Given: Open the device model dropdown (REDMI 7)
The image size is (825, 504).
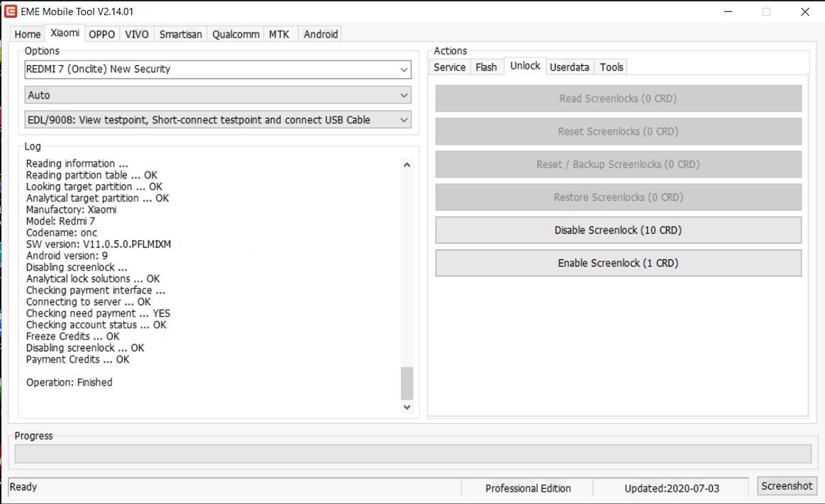Looking at the screenshot, I should (x=217, y=69).
